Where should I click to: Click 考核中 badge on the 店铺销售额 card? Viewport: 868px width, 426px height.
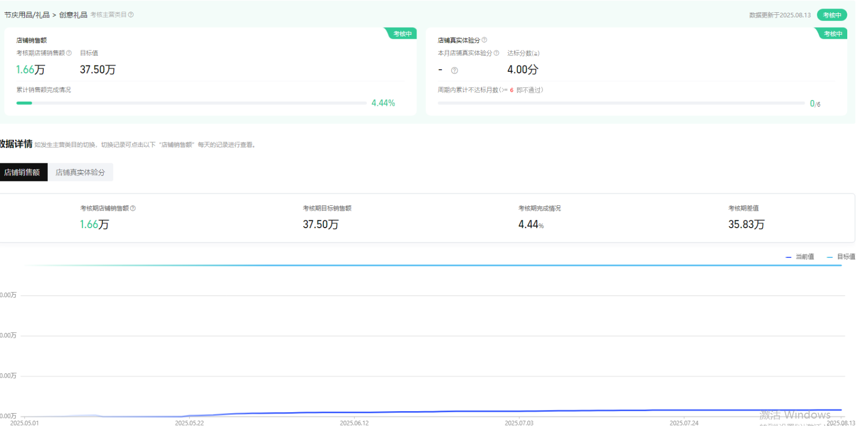[402, 34]
